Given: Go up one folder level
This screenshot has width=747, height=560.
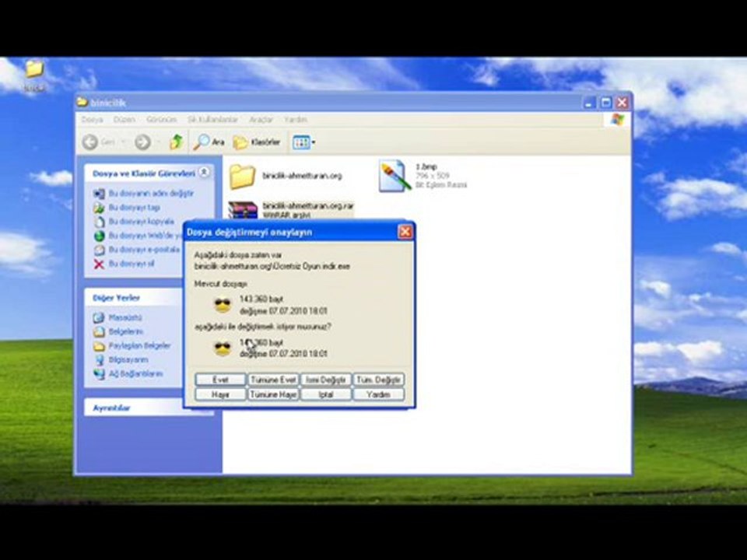Looking at the screenshot, I should click(x=177, y=142).
